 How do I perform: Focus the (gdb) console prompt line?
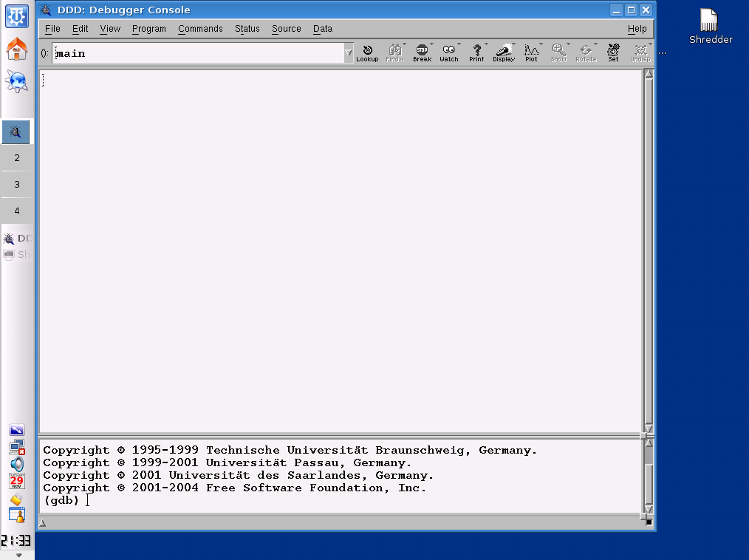click(x=341, y=500)
